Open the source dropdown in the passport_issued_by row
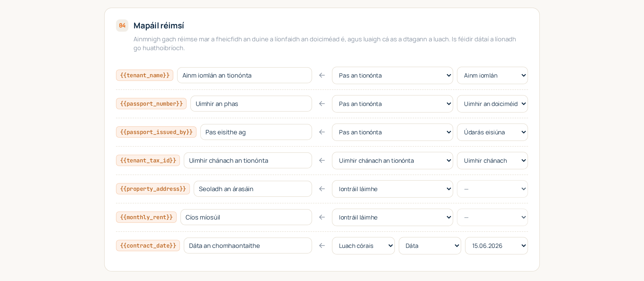This screenshot has width=644, height=281. (x=392, y=132)
